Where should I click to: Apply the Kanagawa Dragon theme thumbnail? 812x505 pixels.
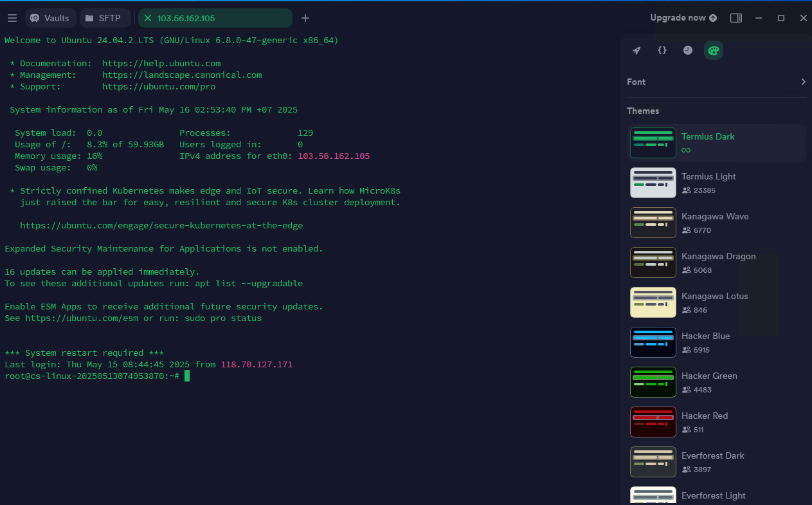coord(653,262)
